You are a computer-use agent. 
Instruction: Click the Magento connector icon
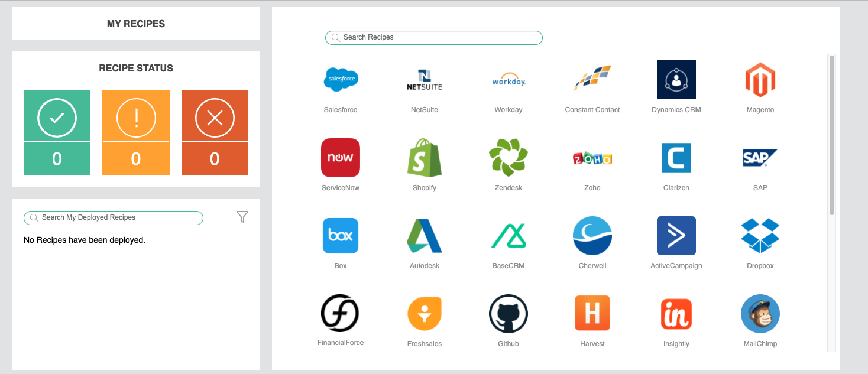point(760,79)
